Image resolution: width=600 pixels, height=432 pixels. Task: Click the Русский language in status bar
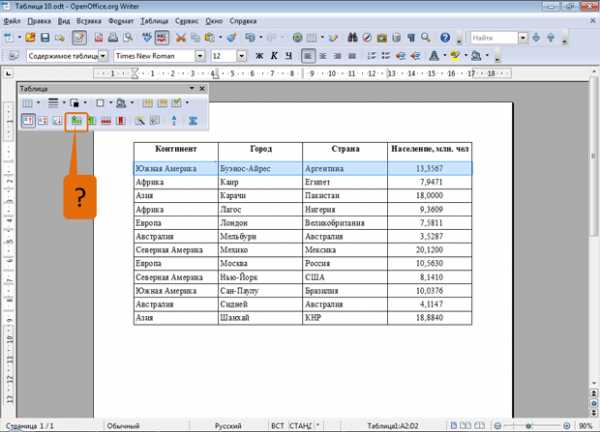pos(228,425)
